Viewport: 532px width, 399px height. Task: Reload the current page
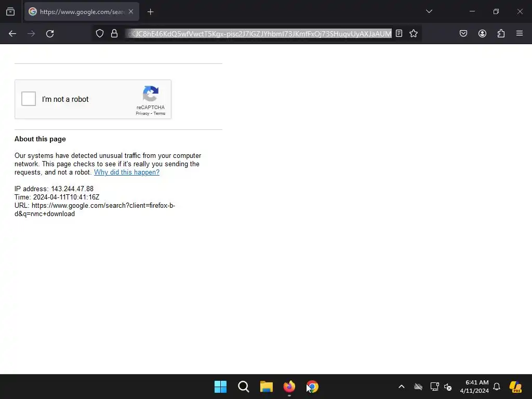50,34
